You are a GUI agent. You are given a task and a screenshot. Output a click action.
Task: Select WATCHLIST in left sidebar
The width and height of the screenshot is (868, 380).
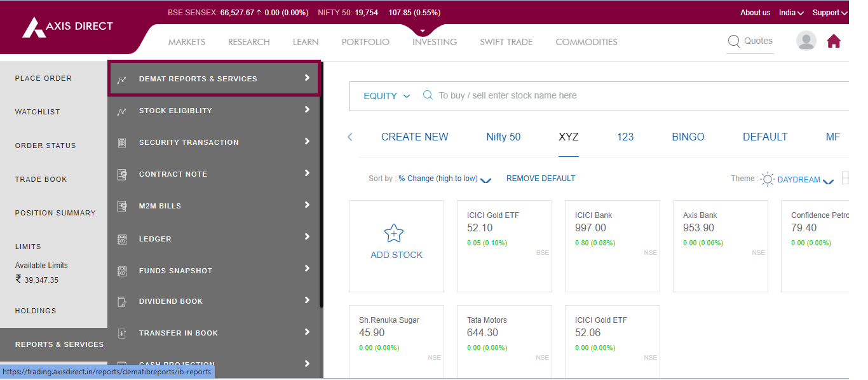click(37, 112)
